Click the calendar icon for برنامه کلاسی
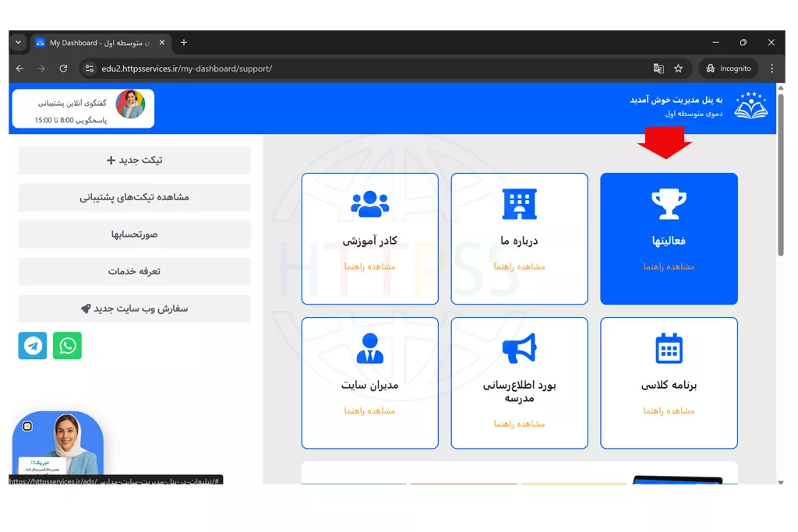The height and width of the screenshot is (532, 798). pos(669,349)
